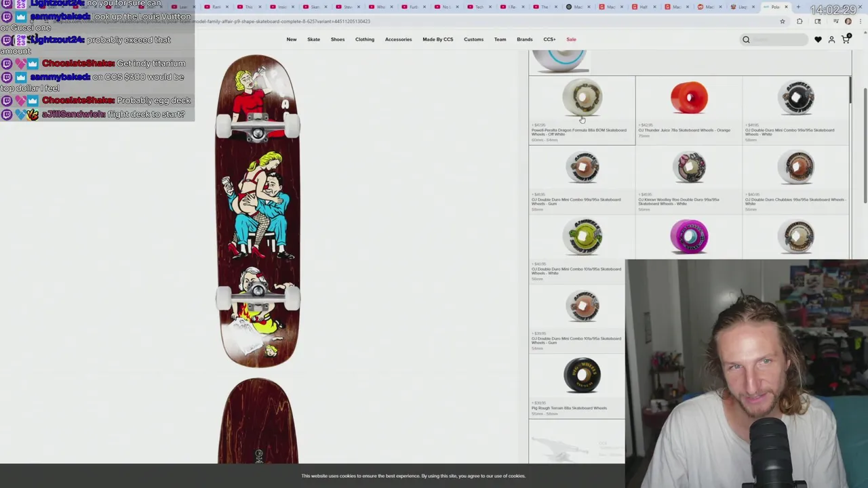
Task: Click the Polar deck top graphic image
Action: coord(258,211)
